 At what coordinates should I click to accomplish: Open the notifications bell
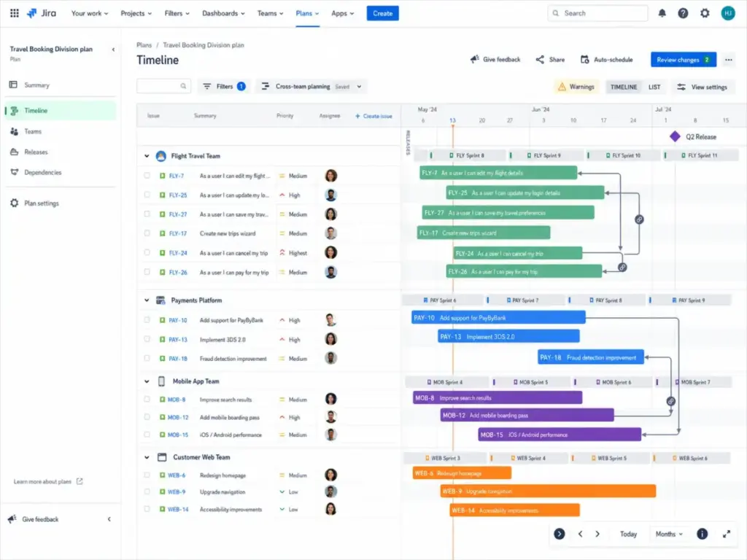coord(662,13)
